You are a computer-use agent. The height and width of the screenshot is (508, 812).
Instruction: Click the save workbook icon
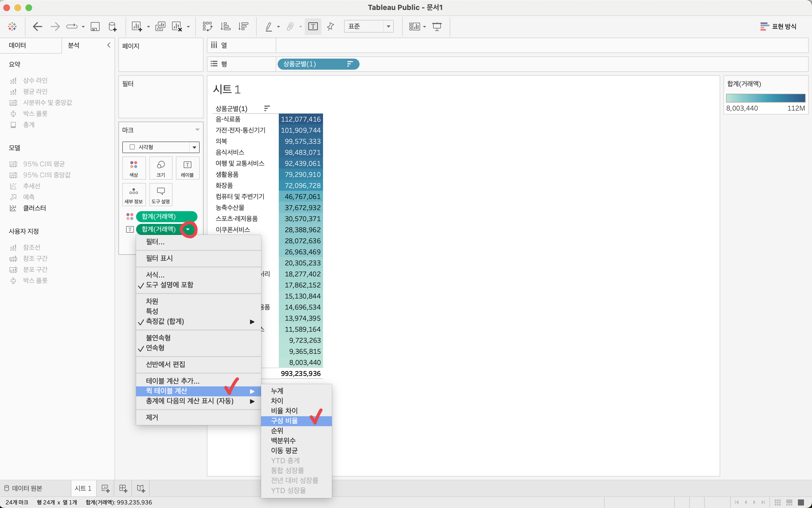pos(95,26)
